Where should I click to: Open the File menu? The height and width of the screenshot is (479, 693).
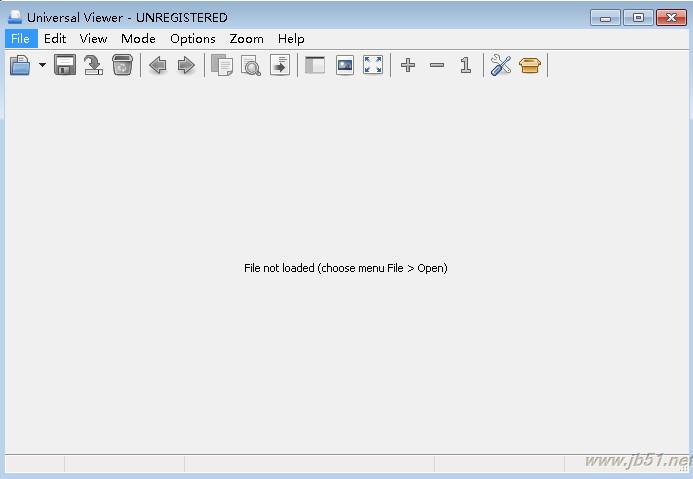click(21, 39)
